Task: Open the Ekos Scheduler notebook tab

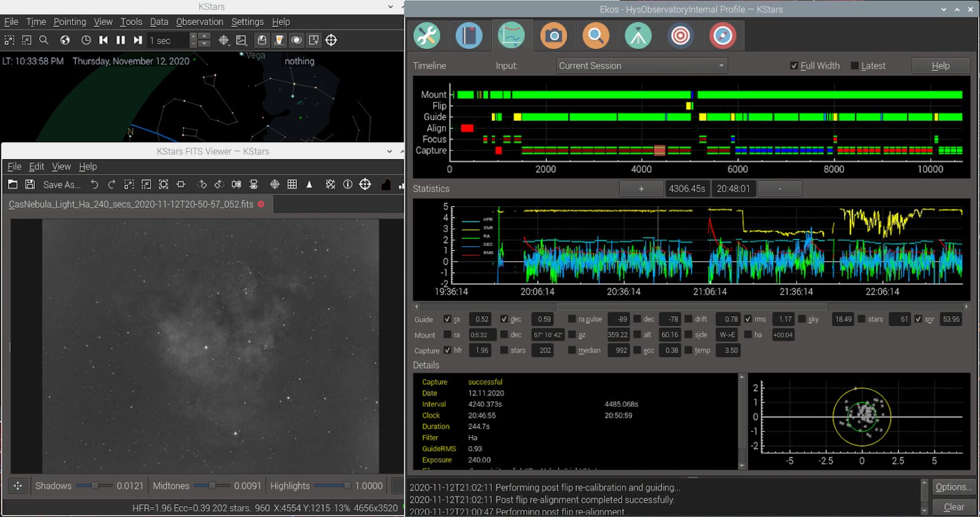Action: point(469,36)
